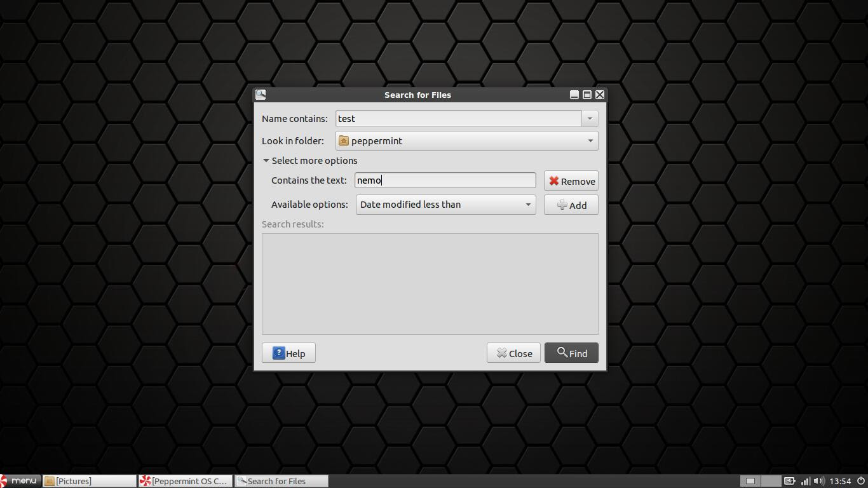The width and height of the screenshot is (868, 488).
Task: Switch to the first workspace in pager
Action: [x=750, y=481]
